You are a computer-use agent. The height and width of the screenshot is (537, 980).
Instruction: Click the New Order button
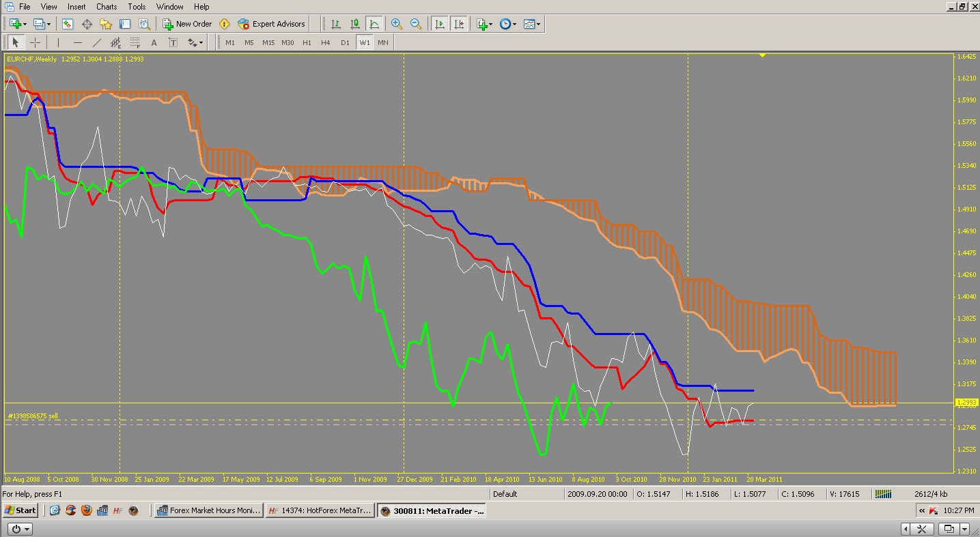(x=187, y=24)
